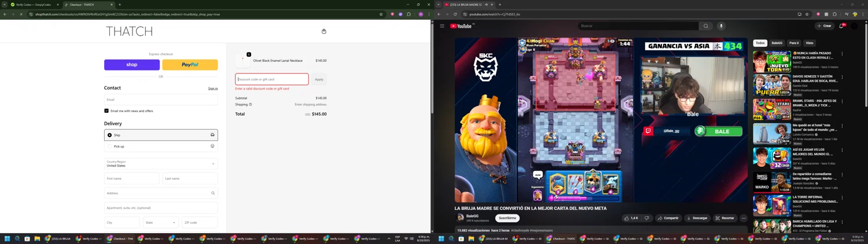Screen dimensions: 868x244
Task: Click the YouTube search magnifier button
Action: point(706,26)
